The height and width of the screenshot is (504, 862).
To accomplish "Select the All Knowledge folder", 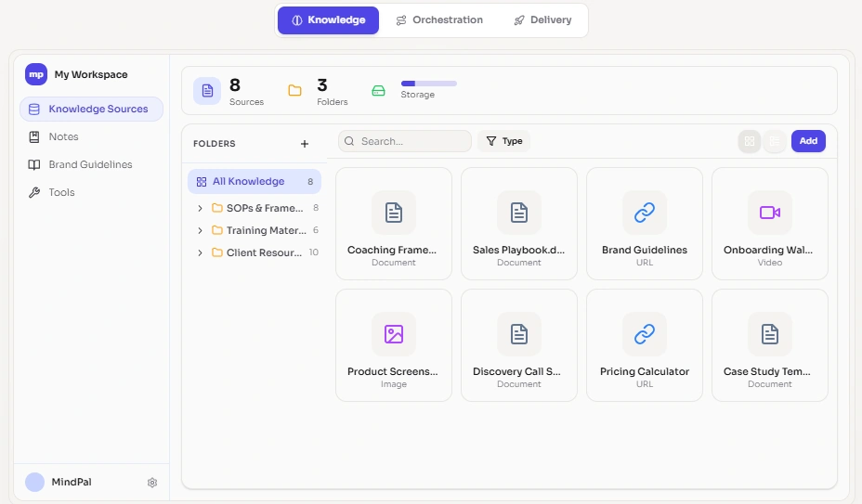I will 255,181.
